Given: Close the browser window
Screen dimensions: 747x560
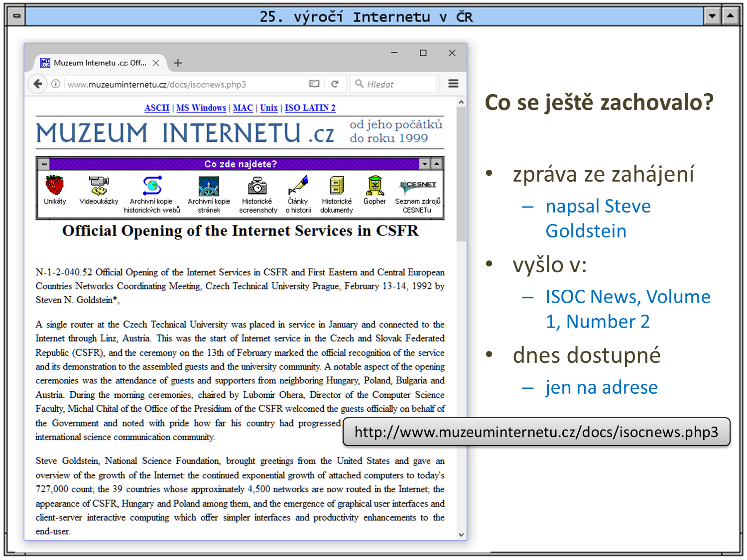Looking at the screenshot, I should point(452,53).
